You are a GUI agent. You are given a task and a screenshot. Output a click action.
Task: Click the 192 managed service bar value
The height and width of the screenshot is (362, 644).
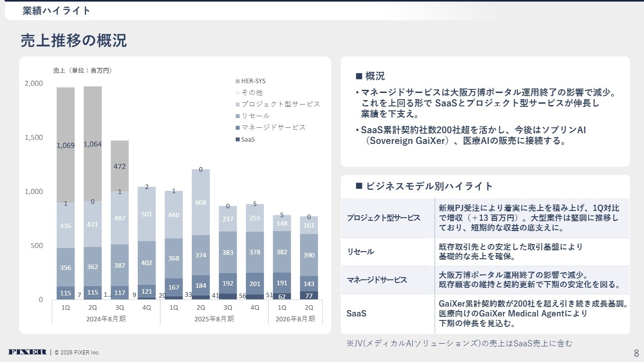(x=228, y=284)
